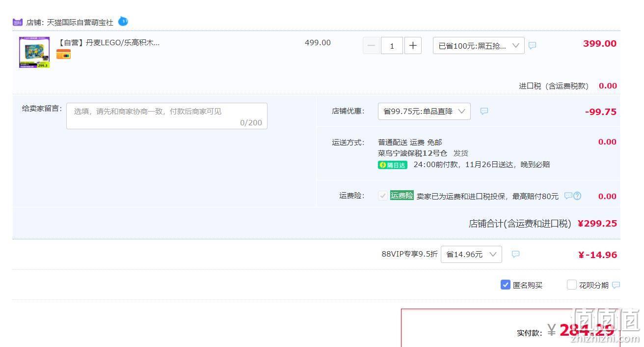Click the comment icon next to the 已省100元 dropdown
Image resolution: width=644 pixels, height=347 pixels.
532,45
